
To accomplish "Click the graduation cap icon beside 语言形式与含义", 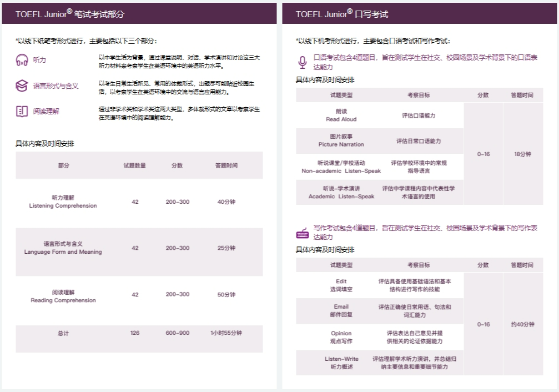I will (22, 86).
